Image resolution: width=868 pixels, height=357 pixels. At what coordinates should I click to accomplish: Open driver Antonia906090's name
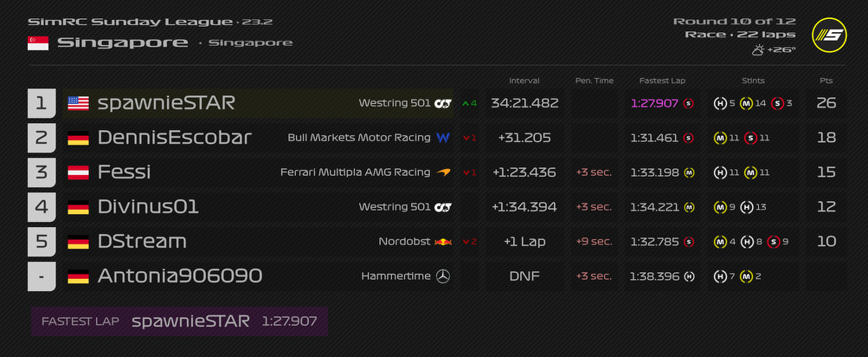point(180,276)
